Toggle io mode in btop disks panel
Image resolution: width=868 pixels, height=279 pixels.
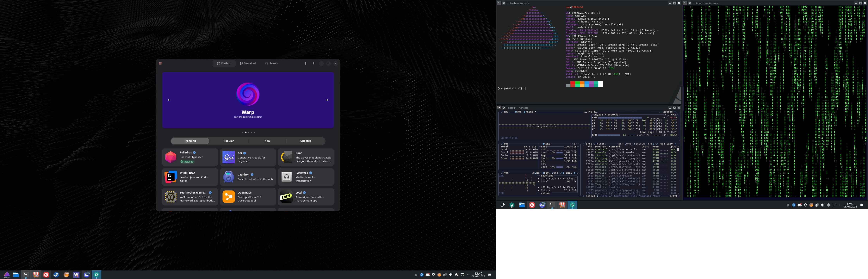[573, 144]
